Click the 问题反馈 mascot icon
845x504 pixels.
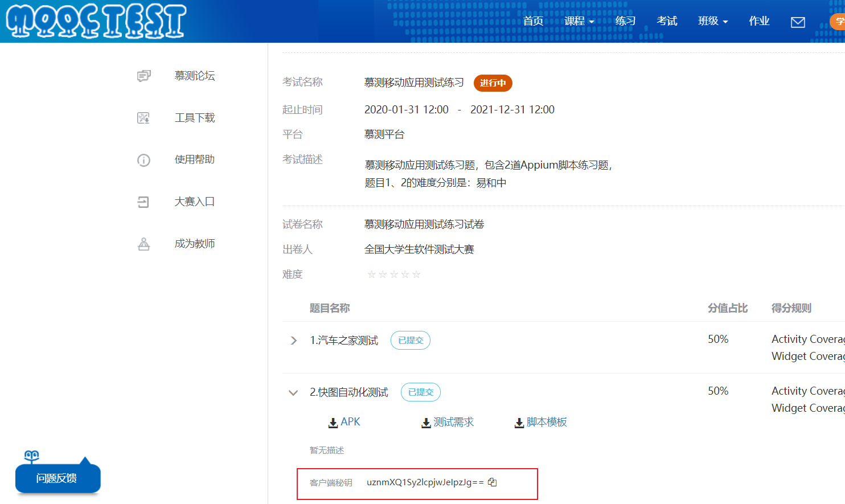click(31, 456)
